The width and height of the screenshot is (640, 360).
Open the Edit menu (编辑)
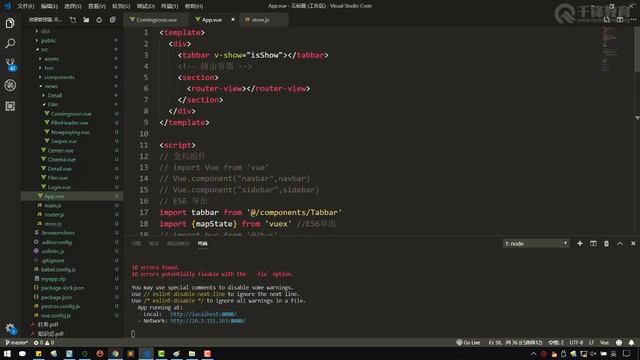point(49,6)
